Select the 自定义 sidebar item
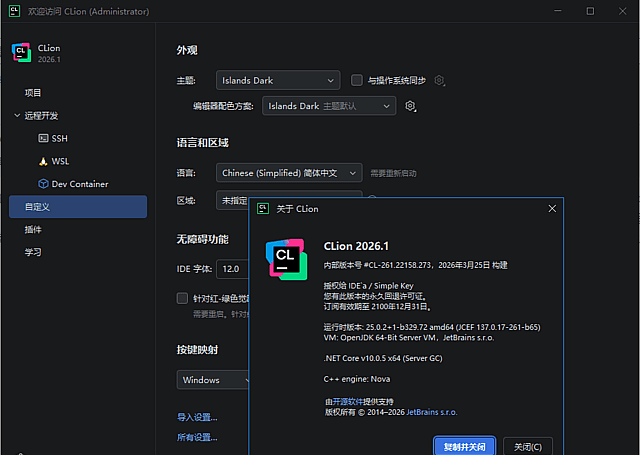 pyautogui.click(x=78, y=206)
